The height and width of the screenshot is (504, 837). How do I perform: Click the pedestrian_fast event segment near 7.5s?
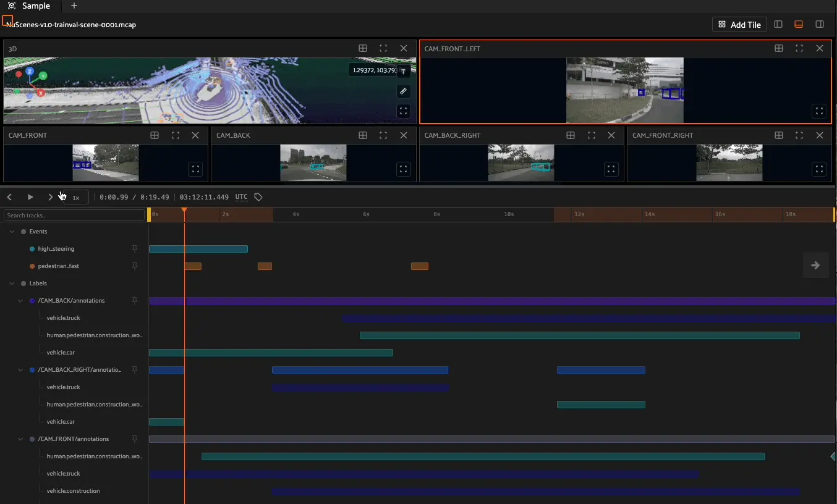coord(420,266)
